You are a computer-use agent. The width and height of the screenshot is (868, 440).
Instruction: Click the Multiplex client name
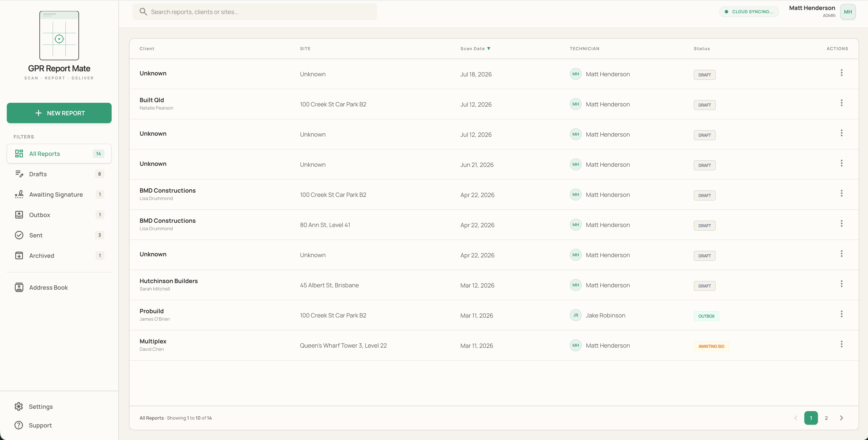(x=153, y=341)
